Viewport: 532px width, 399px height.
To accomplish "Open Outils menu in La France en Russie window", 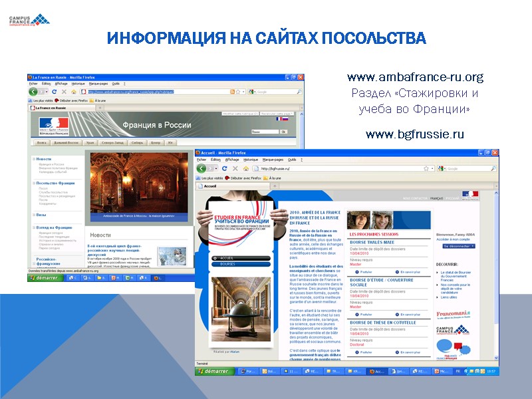I will (116, 84).
